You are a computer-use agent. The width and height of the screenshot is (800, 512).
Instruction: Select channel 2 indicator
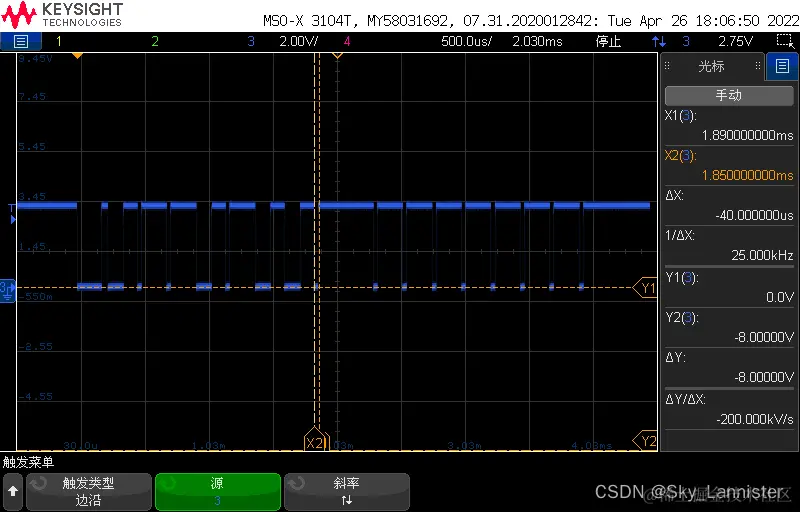tap(155, 41)
